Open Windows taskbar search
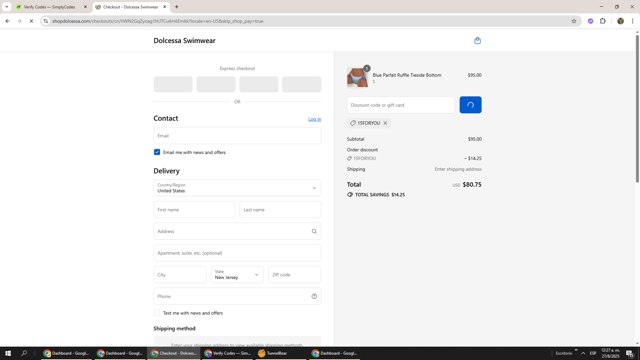This screenshot has height=360, width=640. pyautogui.click(x=24, y=353)
